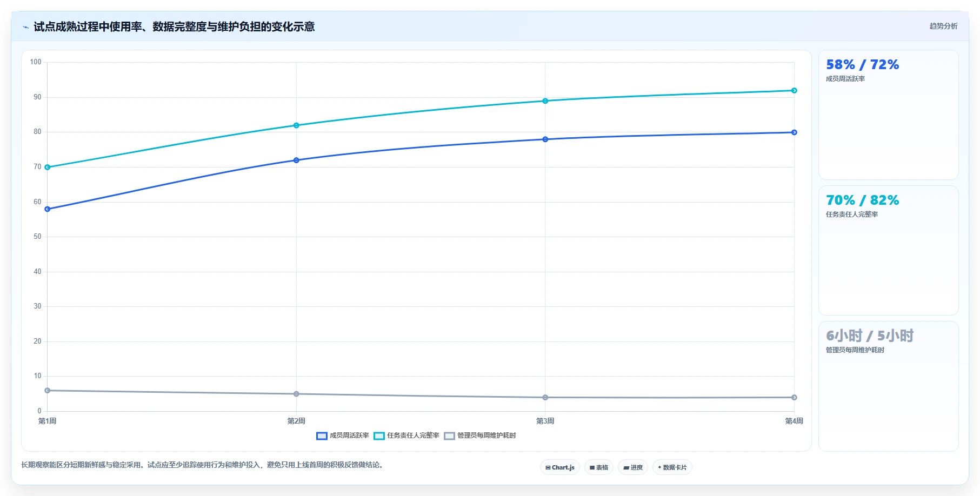
Task: Click the 第2周 x-axis label
Action: click(x=296, y=421)
